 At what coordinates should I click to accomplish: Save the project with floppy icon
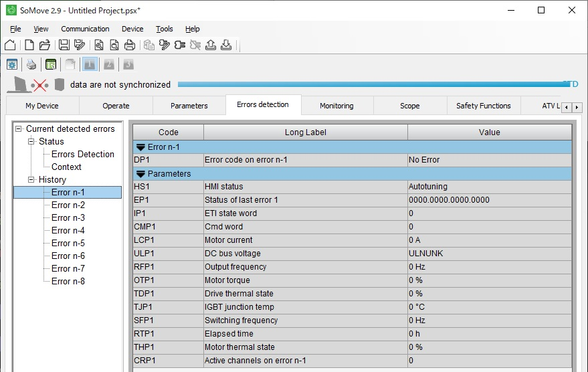tap(64, 45)
